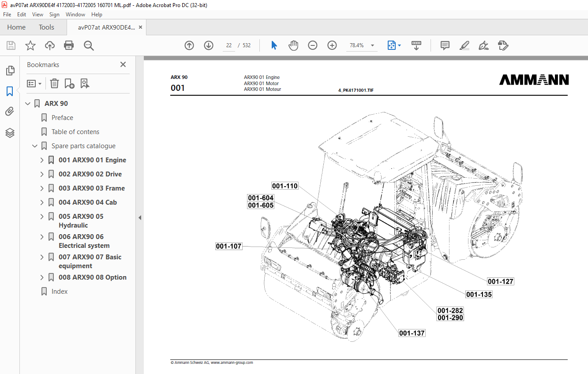Viewport: 588px width, 374px height.
Task: Click the Save file icon
Action: click(11, 45)
